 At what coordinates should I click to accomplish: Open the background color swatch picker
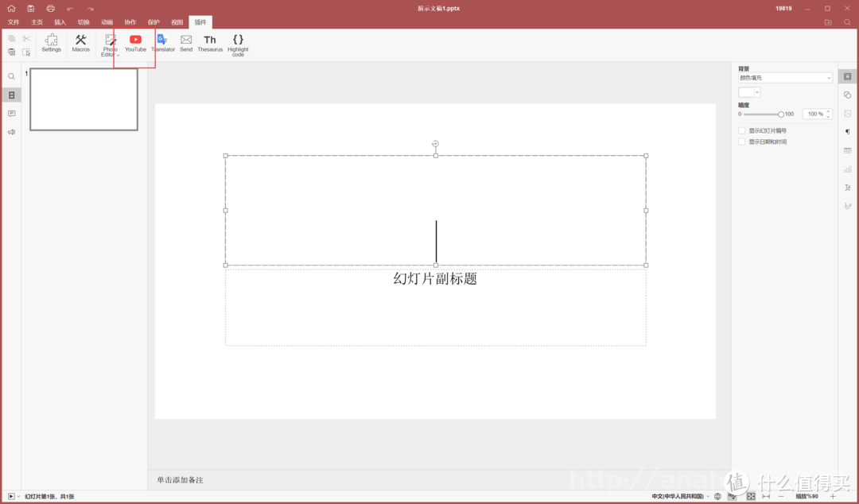click(749, 92)
